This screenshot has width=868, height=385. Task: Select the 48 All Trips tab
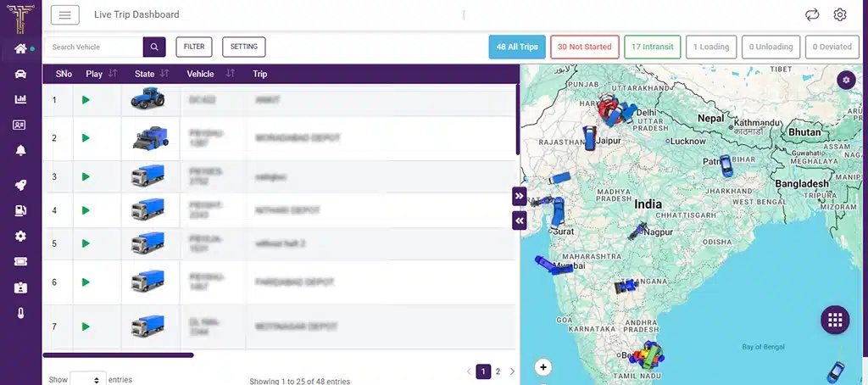point(517,47)
